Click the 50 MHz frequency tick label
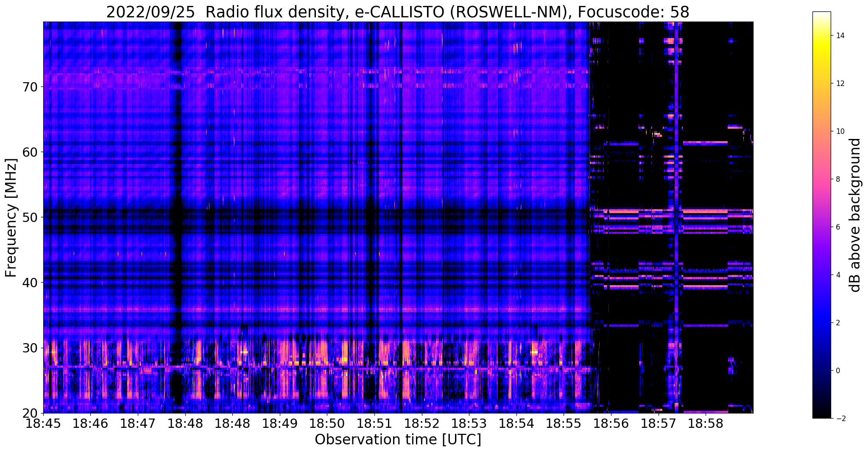The height and width of the screenshot is (452, 868). [x=30, y=217]
